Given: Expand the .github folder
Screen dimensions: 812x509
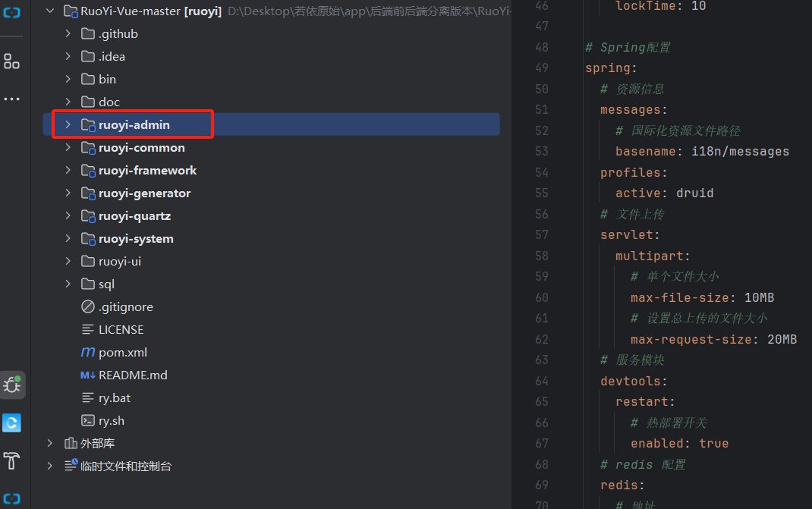Looking at the screenshot, I should point(68,33).
